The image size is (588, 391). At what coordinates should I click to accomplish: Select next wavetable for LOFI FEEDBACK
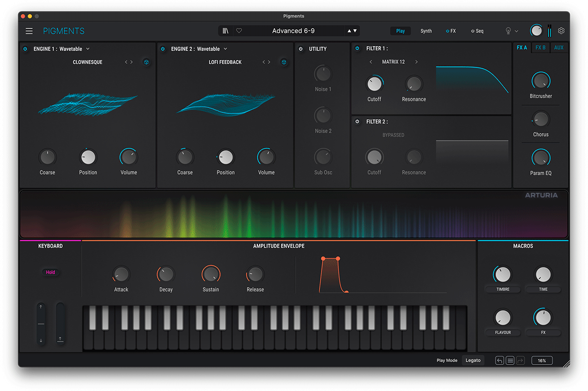click(269, 62)
